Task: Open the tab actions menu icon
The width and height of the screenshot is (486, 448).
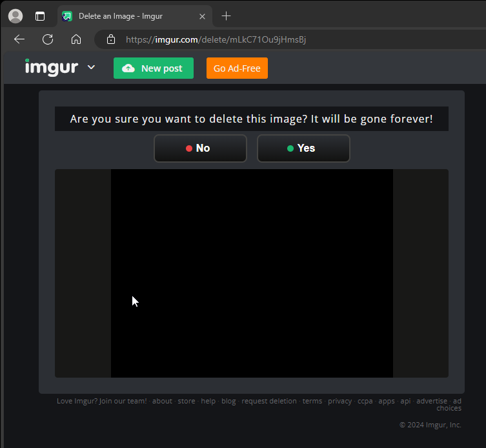Action: click(x=40, y=16)
